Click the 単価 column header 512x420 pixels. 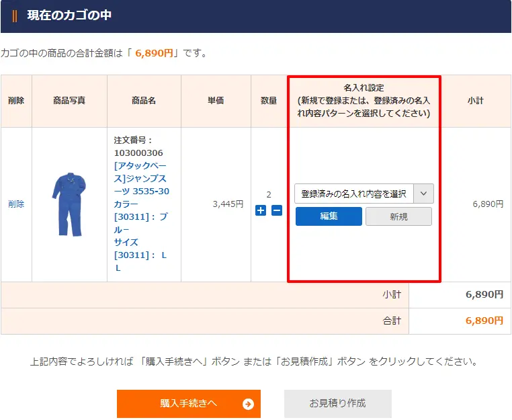click(216, 101)
